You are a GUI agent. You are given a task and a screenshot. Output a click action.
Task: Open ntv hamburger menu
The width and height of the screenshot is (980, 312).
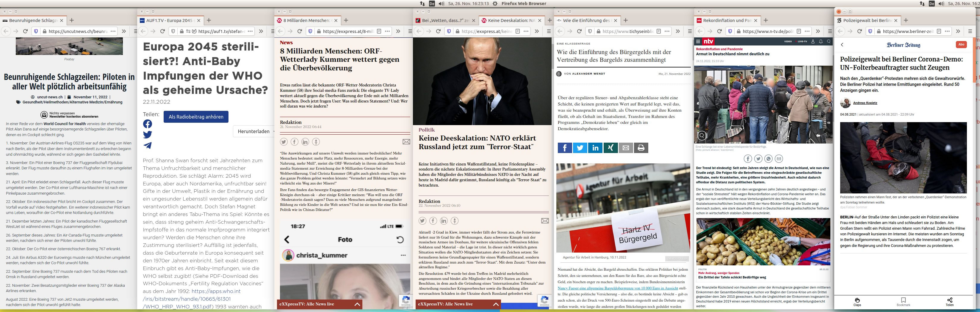pos(698,41)
